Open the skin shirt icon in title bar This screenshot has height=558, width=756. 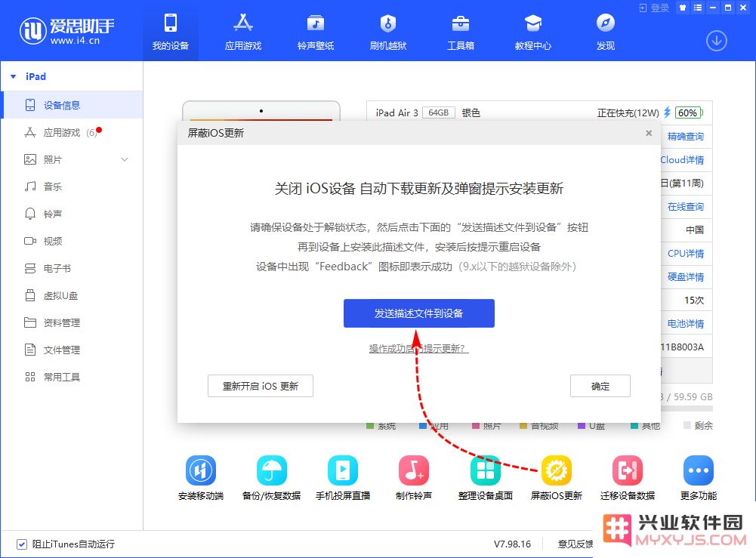coord(682,8)
